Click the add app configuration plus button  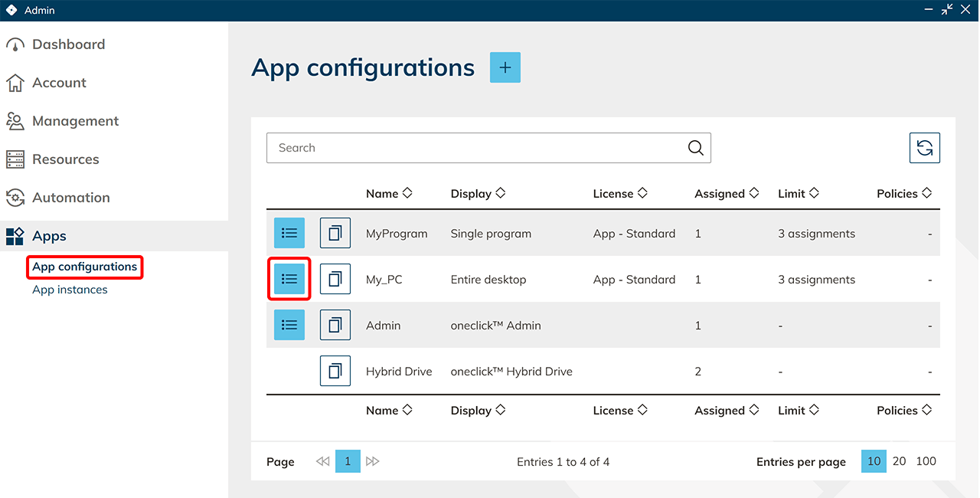point(505,67)
